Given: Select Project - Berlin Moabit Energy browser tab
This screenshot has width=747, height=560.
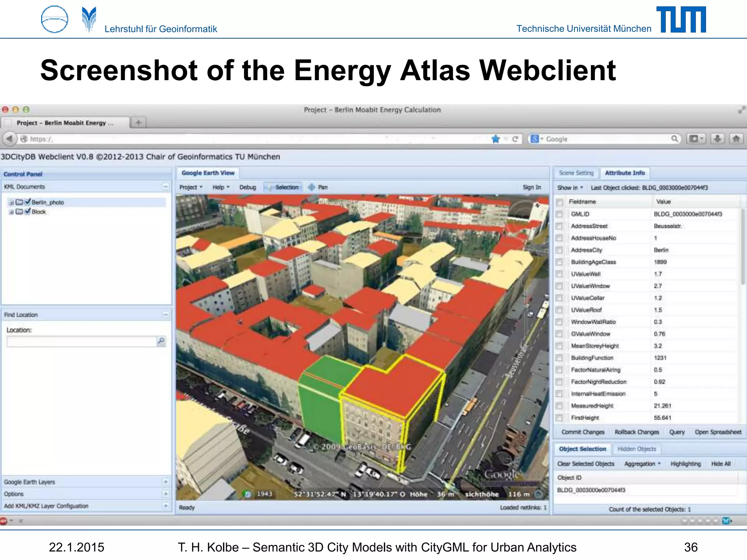Looking at the screenshot, I should [65, 123].
